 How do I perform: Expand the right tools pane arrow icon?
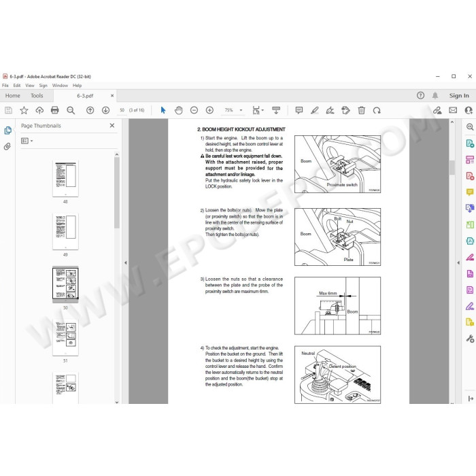point(471,398)
